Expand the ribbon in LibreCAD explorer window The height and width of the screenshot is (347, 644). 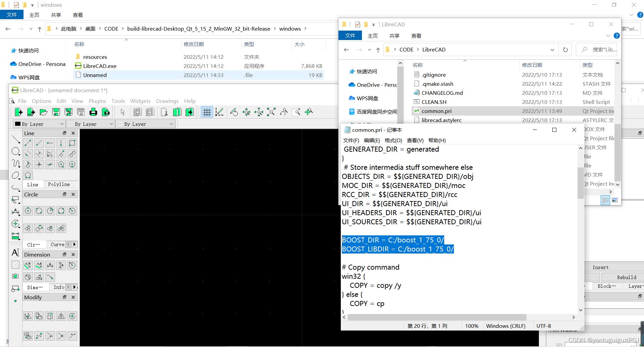(x=608, y=36)
